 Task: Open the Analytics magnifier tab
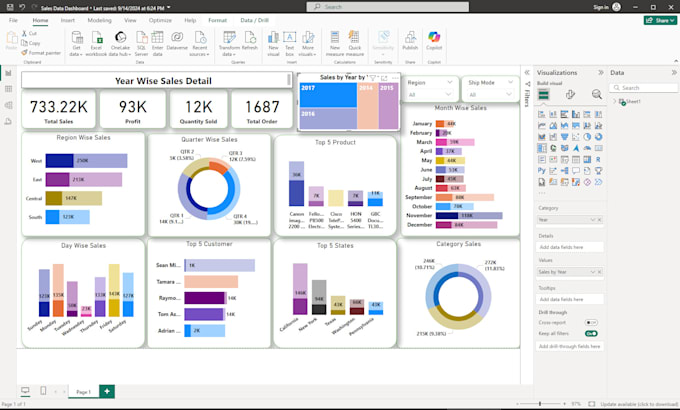click(597, 94)
